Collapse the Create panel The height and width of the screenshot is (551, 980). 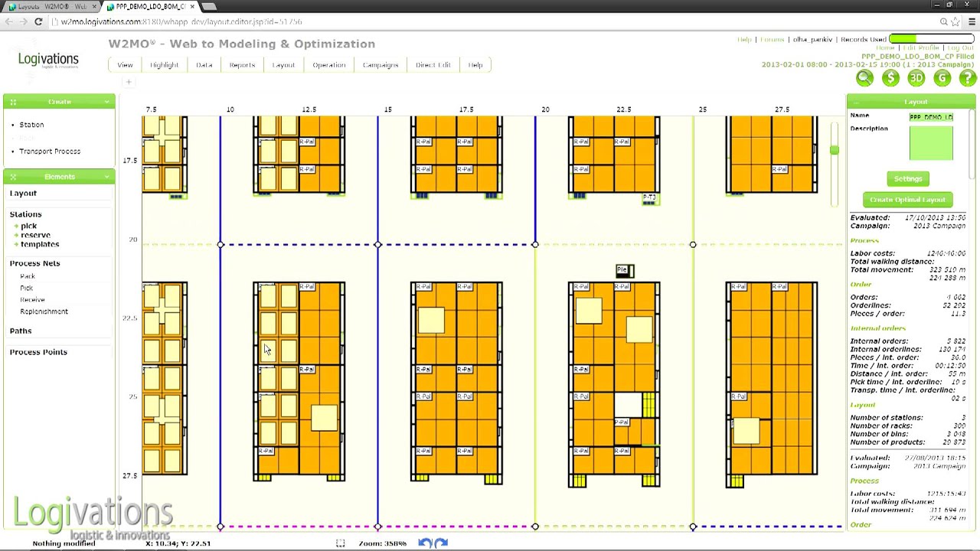pos(108,102)
